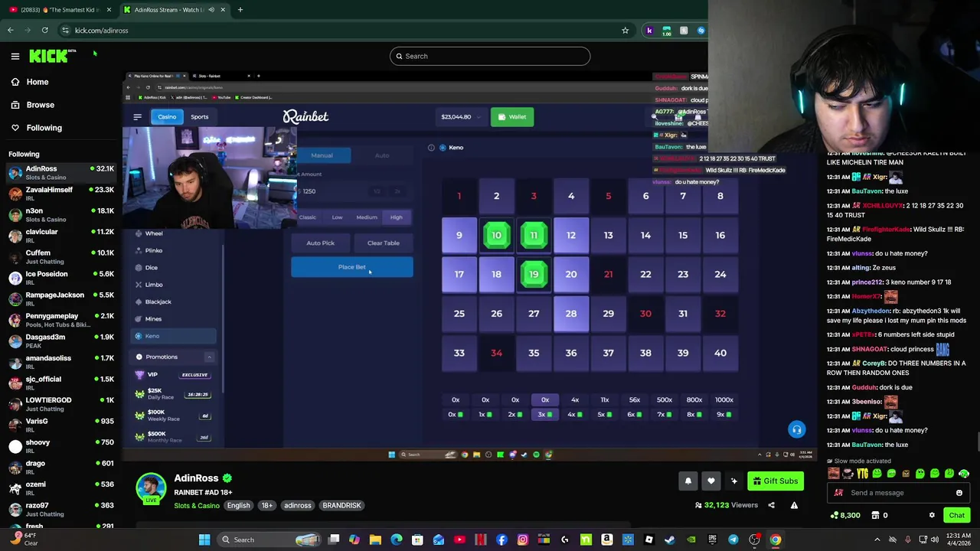
Task: Open the channel shop icon
Action: point(876,515)
